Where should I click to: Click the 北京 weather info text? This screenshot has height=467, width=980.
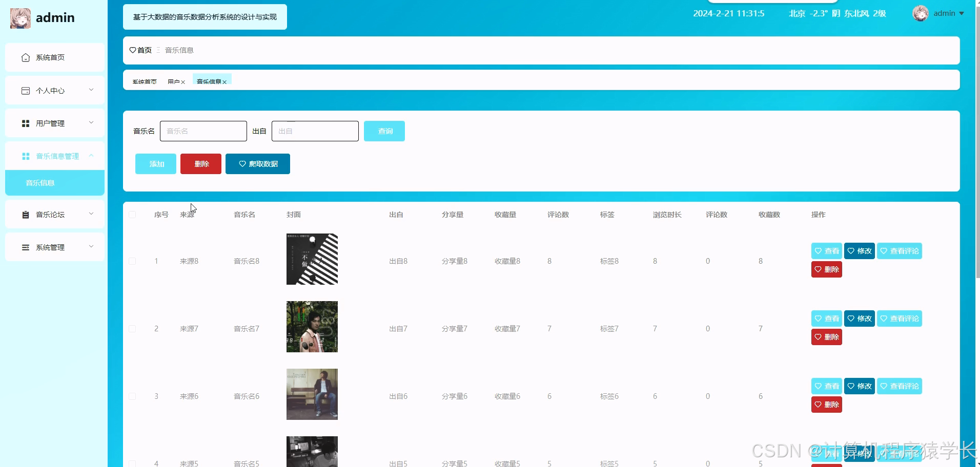[838, 13]
